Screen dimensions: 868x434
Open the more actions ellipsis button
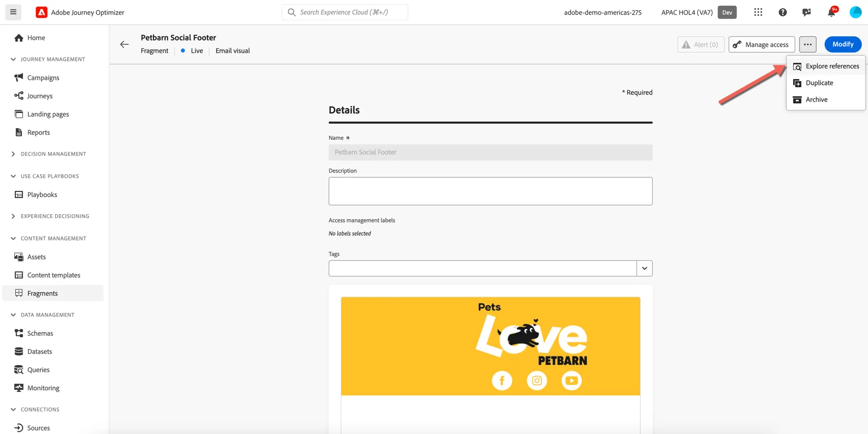click(x=808, y=44)
